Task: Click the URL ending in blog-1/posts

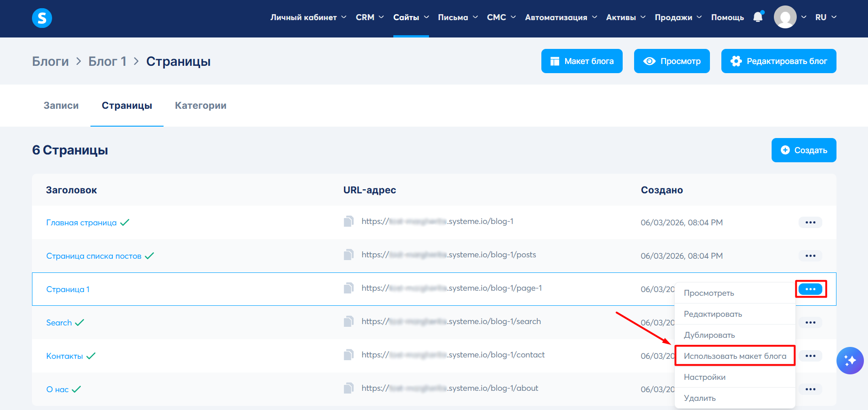Action: pos(449,255)
